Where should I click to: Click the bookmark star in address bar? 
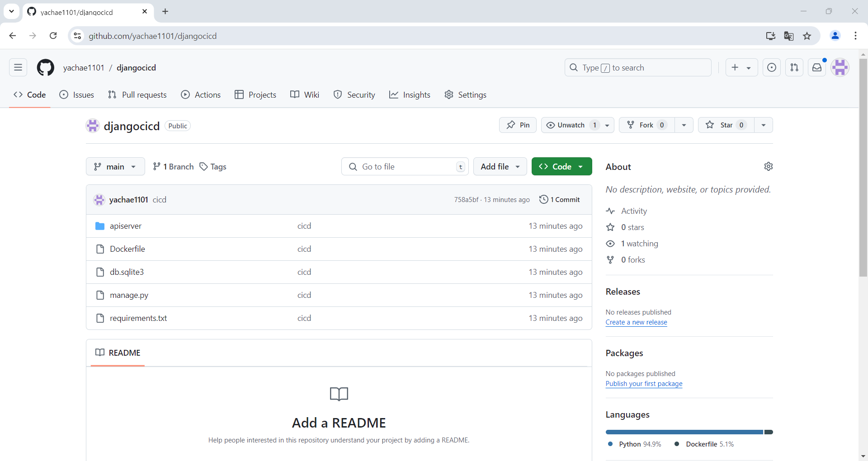point(807,36)
